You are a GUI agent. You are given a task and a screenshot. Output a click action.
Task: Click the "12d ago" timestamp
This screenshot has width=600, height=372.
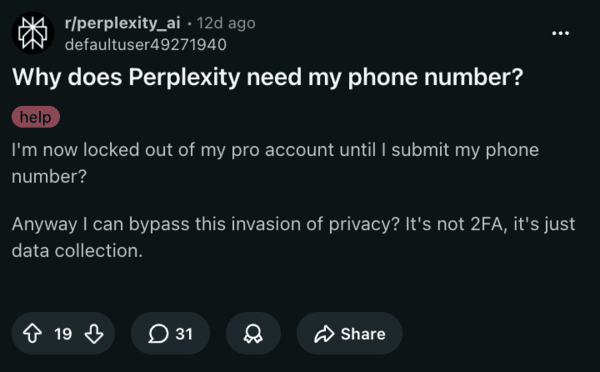click(226, 23)
